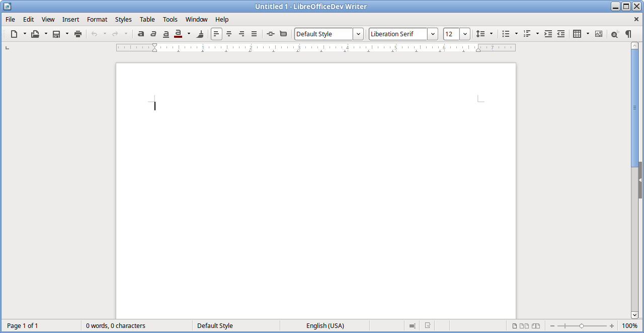Image resolution: width=644 pixels, height=333 pixels.
Task: Expand the line spacing dropdown arrow
Action: point(491,34)
